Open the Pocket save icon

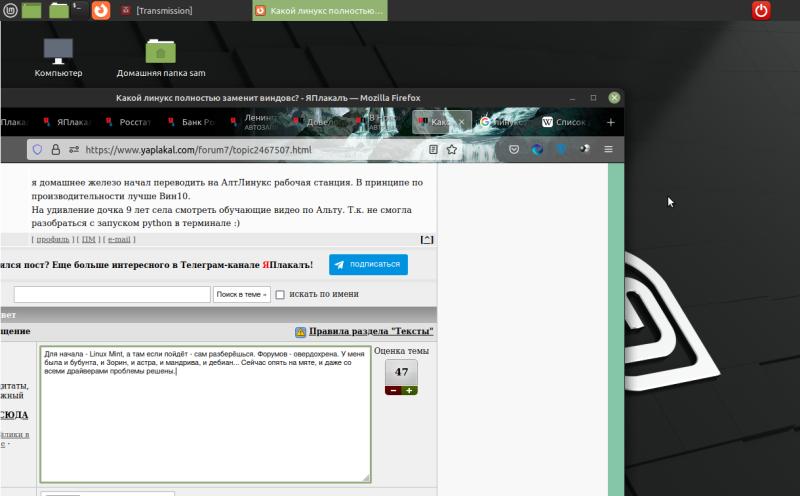click(x=514, y=150)
